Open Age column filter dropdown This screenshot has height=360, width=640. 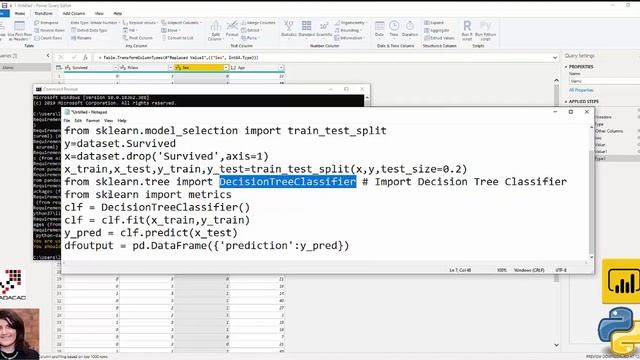281,68
